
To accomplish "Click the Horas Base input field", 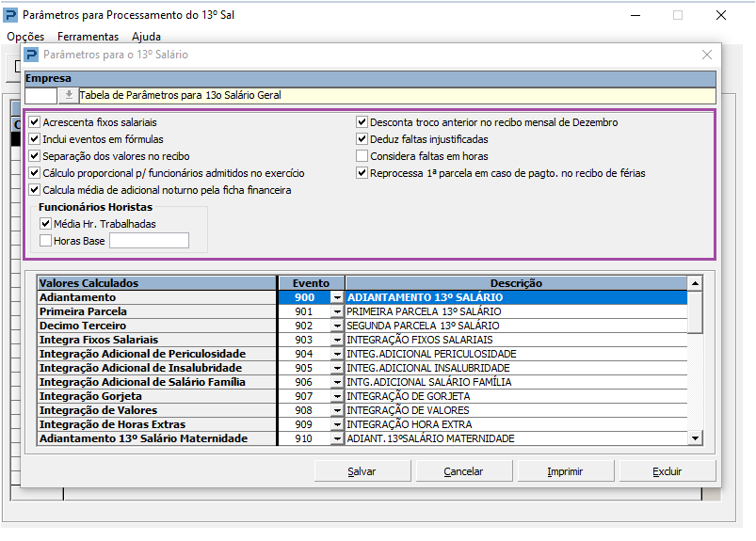I will (x=149, y=241).
